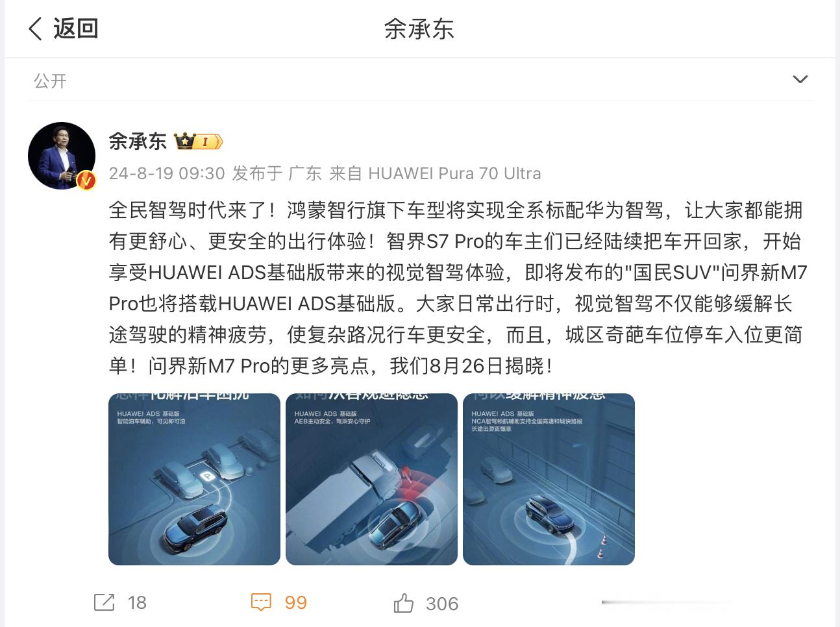The height and width of the screenshot is (627, 840).
Task: Like the post with thumbs-up icon
Action: [403, 603]
